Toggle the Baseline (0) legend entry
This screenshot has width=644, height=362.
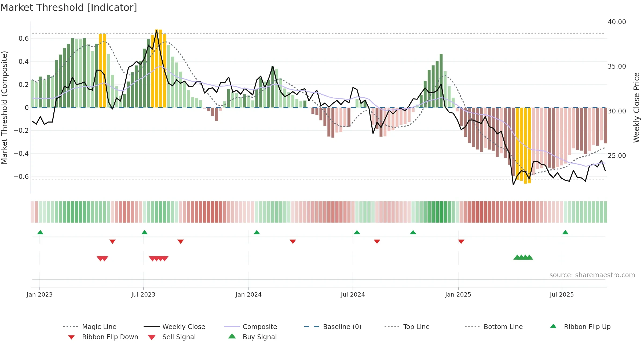[333, 327]
